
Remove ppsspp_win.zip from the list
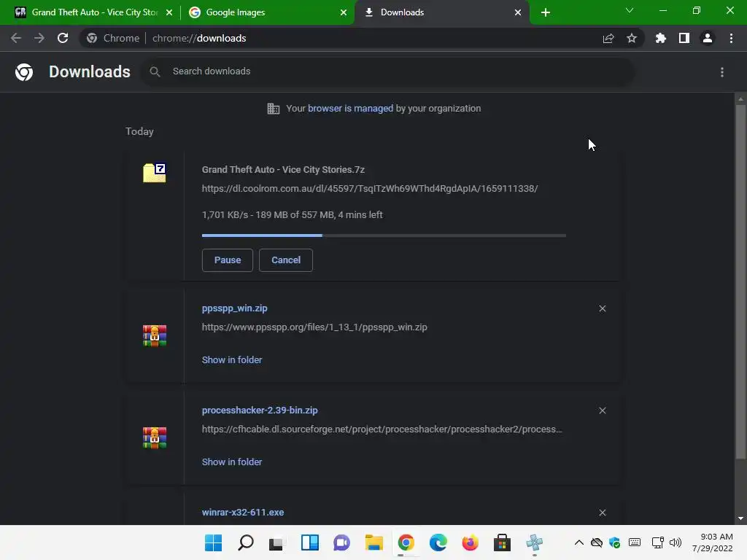[603, 308]
